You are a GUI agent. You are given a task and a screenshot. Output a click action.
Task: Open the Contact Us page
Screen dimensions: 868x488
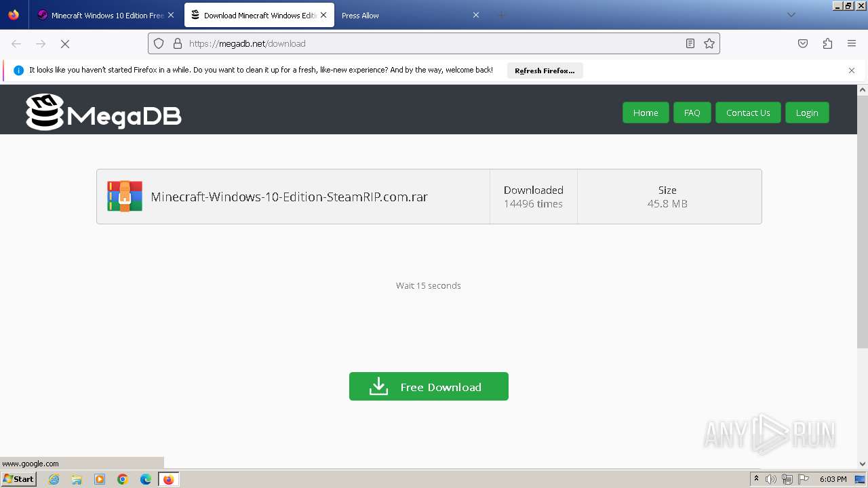click(748, 113)
